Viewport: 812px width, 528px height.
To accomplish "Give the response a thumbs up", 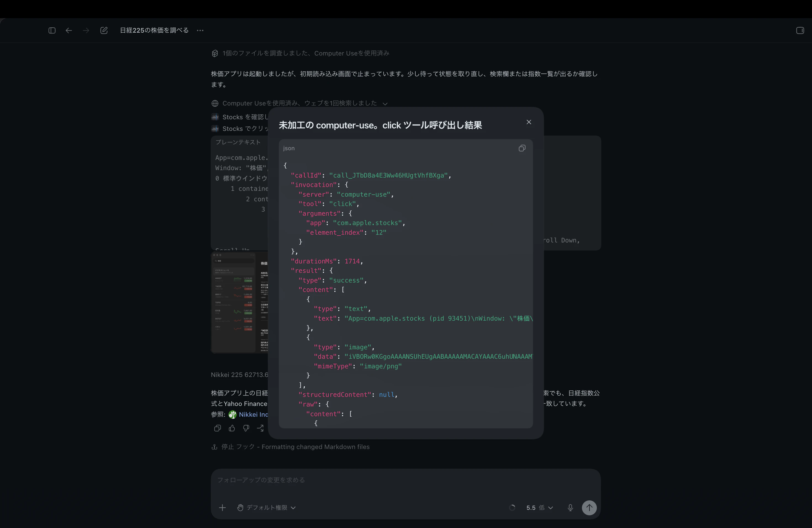I will (232, 428).
